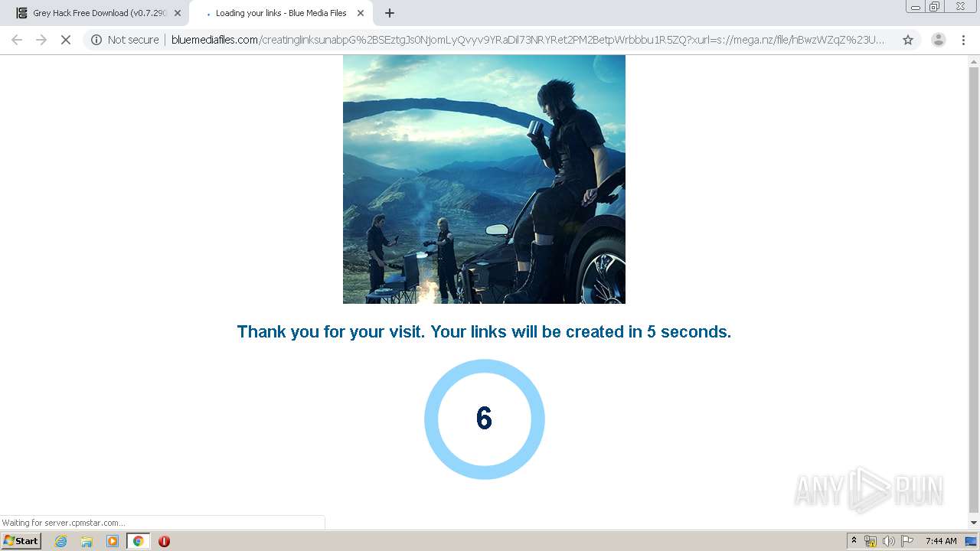The height and width of the screenshot is (551, 980).
Task: Open a new browser tab
Action: (x=390, y=13)
